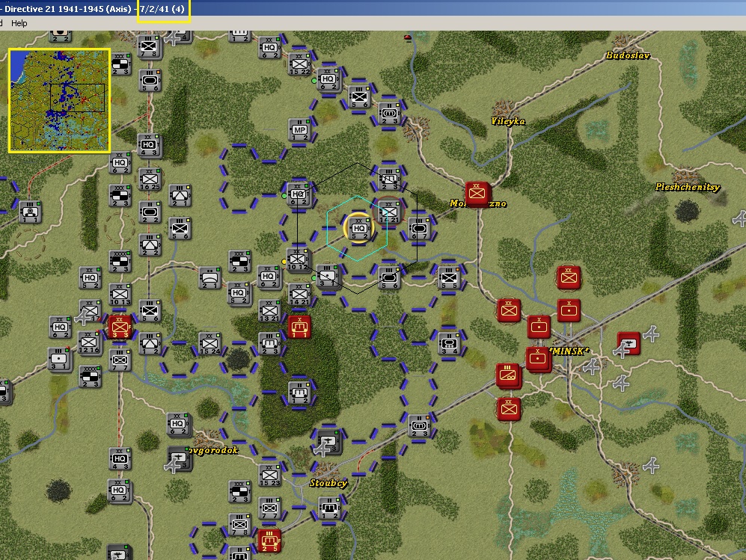Click the red Soviet infantry unit at Molodeczno
Screen dimensions: 746x560
click(476, 193)
